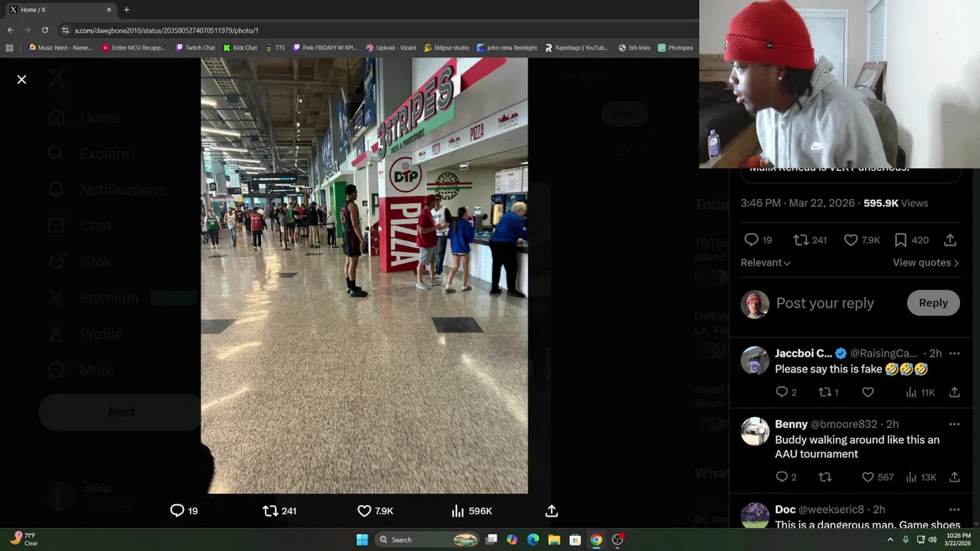Open the Photopea bookmark
This screenshot has width=980, height=551.
[x=675, y=47]
